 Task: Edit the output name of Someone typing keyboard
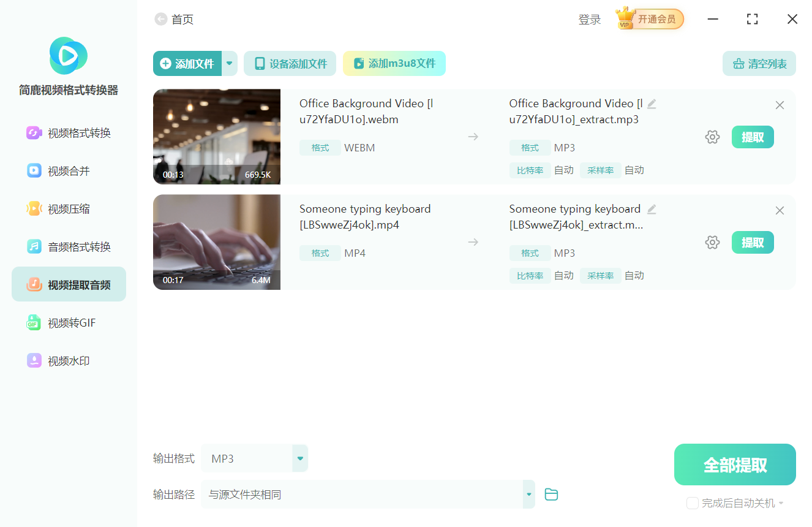point(651,209)
